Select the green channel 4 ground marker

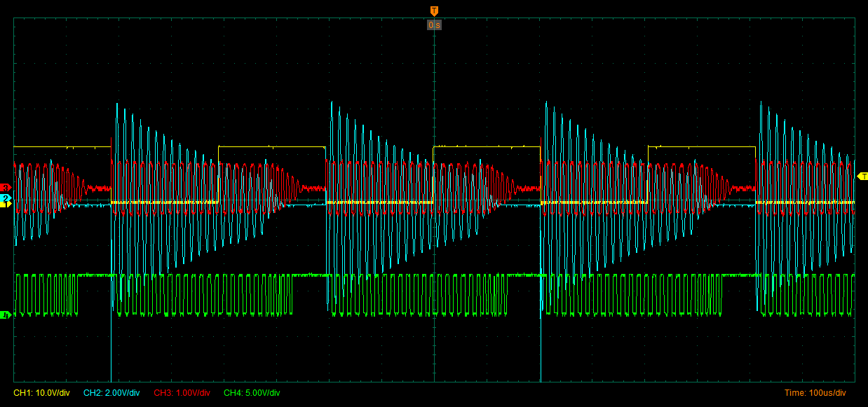(x=6, y=315)
